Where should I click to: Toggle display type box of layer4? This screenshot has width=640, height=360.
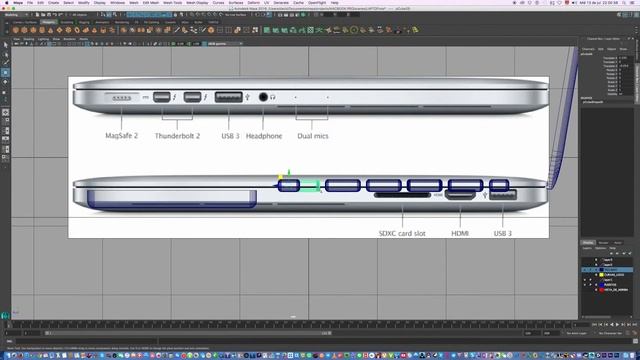596,260
